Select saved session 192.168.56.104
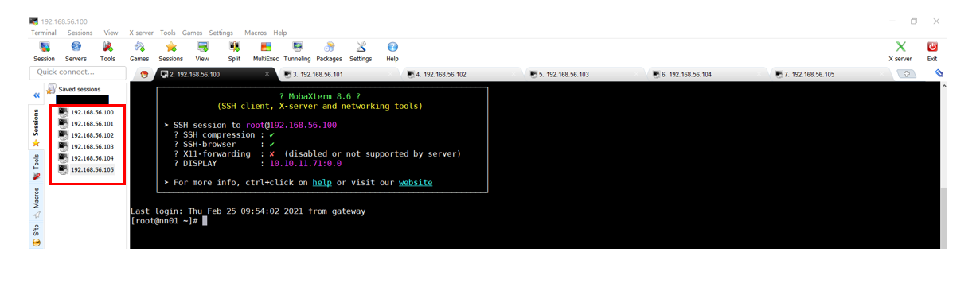980x291 pixels. click(x=86, y=158)
